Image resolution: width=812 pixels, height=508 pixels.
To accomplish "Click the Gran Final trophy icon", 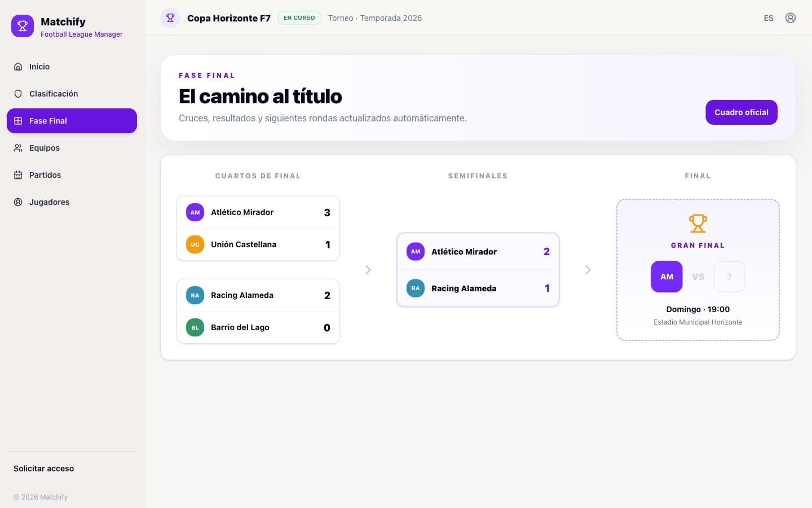I will (x=698, y=224).
